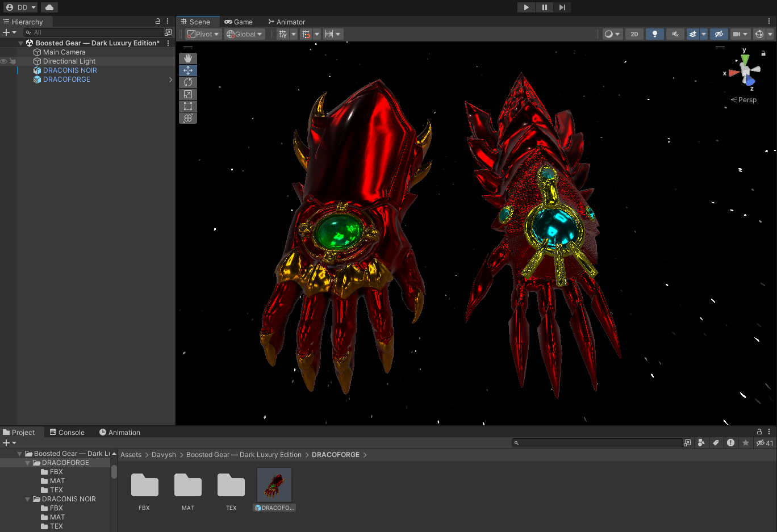The height and width of the screenshot is (532, 777).
Task: Select the combined Transform tool
Action: tap(188, 118)
